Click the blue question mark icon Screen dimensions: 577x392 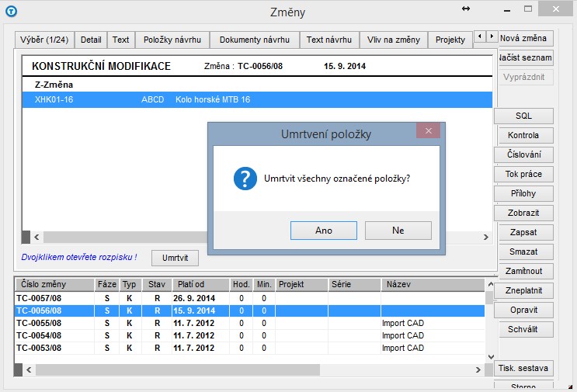click(x=245, y=178)
